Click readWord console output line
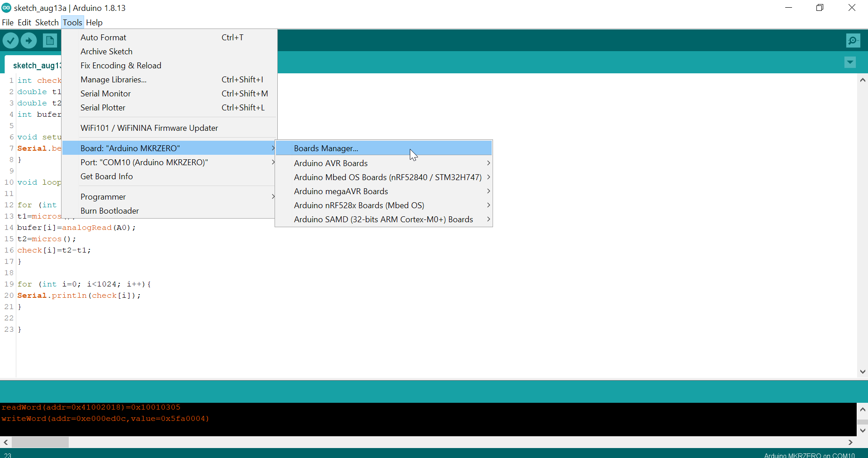This screenshot has height=458, width=868. tap(91, 407)
